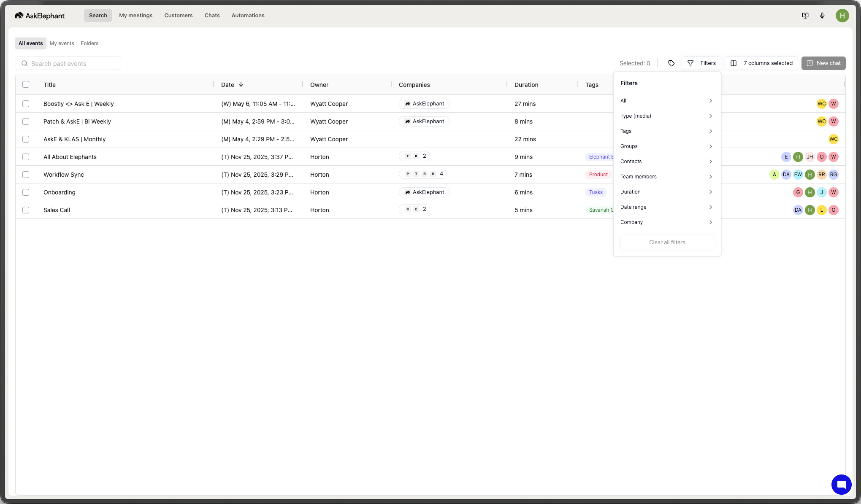The image size is (861, 504).
Task: Expand the Contacts filter
Action: point(667,162)
